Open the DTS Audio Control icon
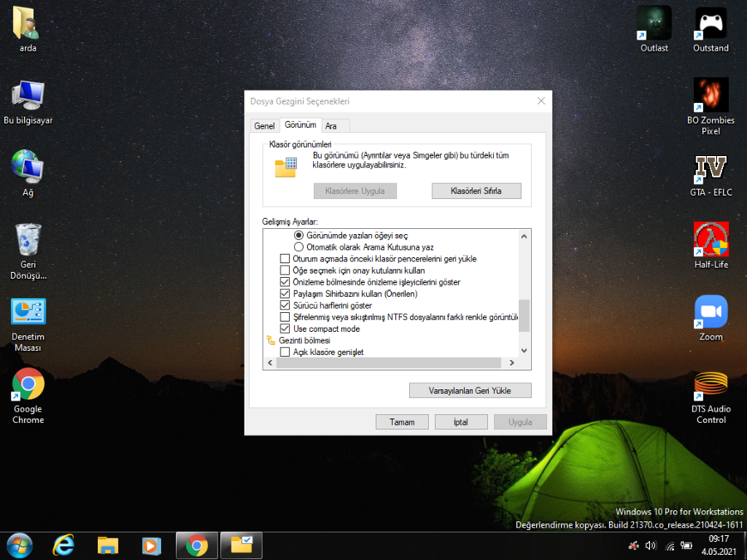 point(710,384)
